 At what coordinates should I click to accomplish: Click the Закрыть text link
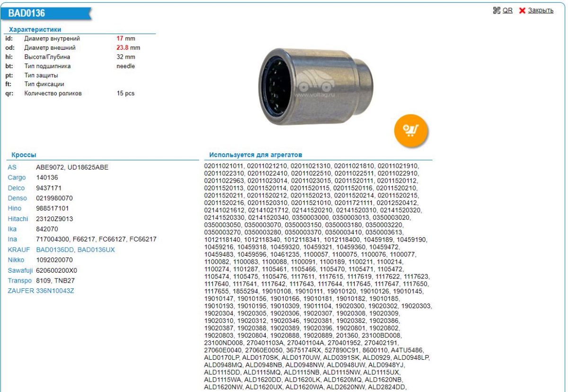(541, 10)
